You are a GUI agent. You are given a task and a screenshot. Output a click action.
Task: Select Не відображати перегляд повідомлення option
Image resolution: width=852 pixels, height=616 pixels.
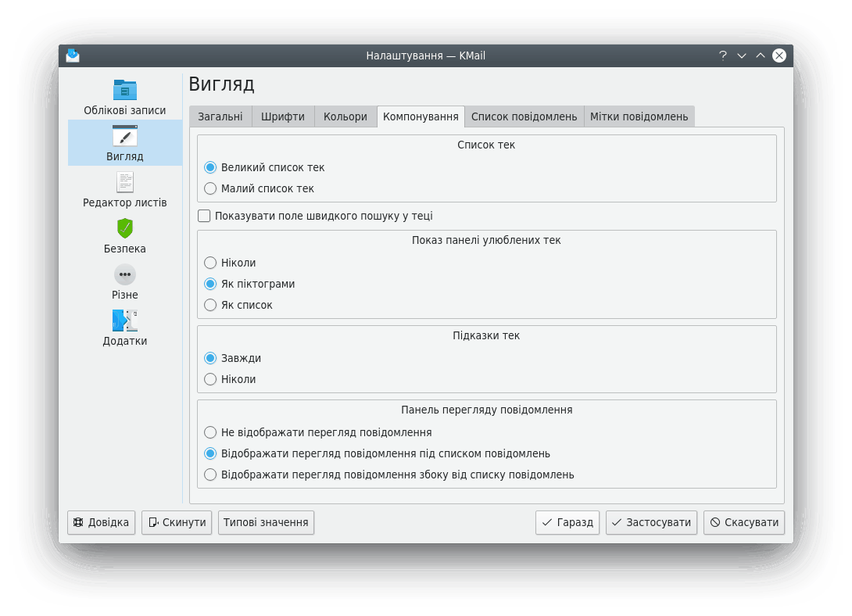point(210,432)
